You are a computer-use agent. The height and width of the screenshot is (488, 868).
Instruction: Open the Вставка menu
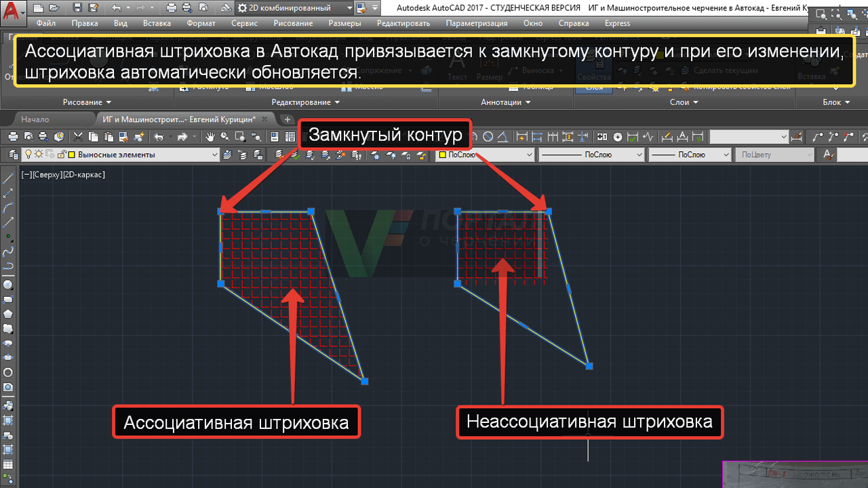point(157,23)
